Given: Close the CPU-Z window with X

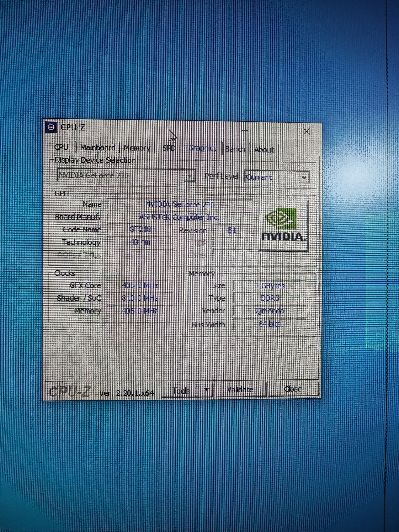Looking at the screenshot, I should (x=306, y=131).
